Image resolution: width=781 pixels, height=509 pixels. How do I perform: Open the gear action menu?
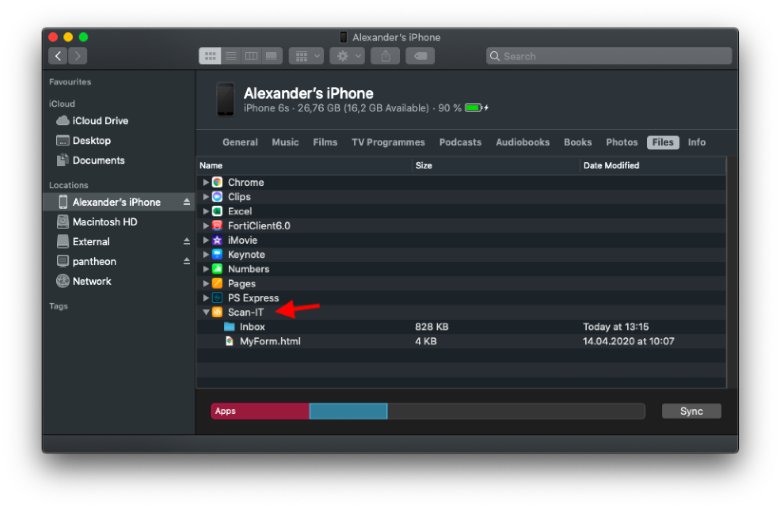(347, 56)
